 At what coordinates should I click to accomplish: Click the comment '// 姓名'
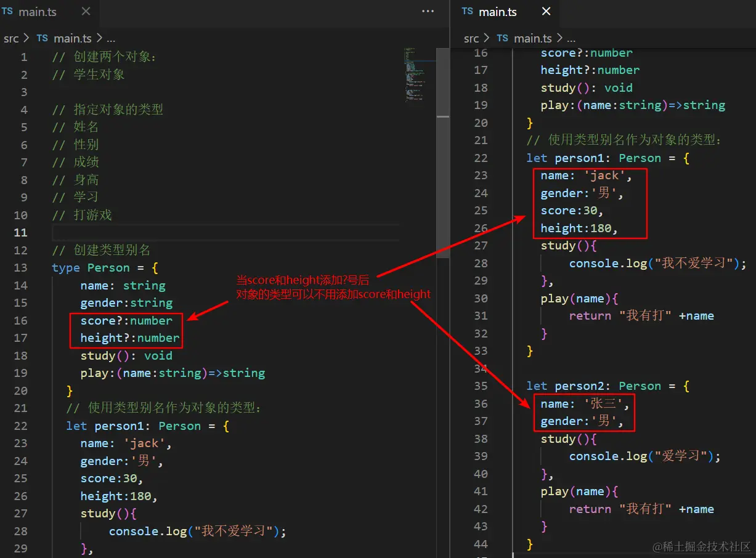pos(75,127)
